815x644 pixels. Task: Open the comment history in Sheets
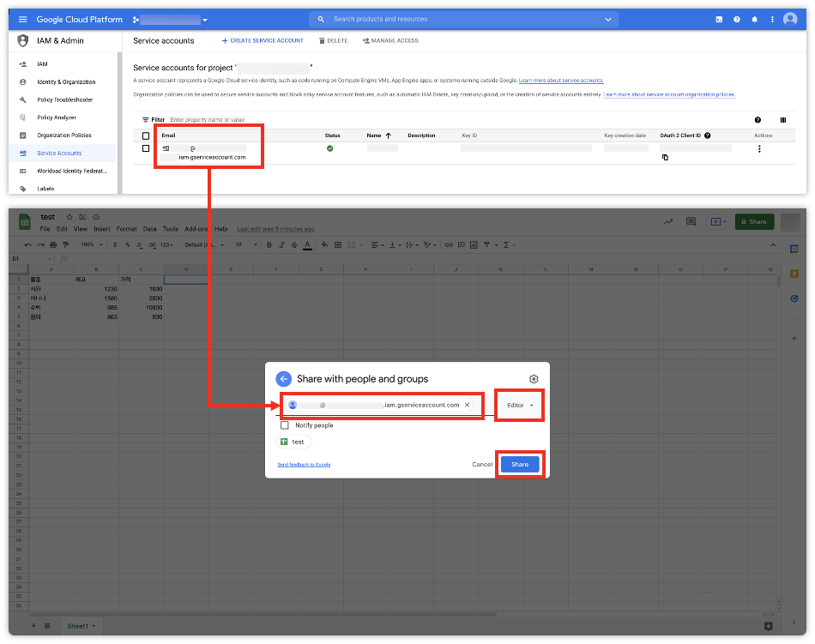(691, 222)
